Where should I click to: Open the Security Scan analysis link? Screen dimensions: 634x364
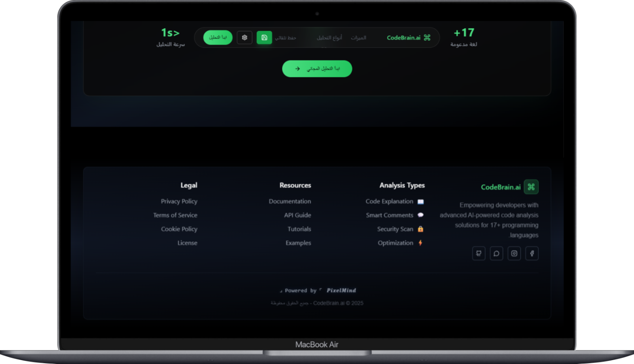(x=395, y=229)
